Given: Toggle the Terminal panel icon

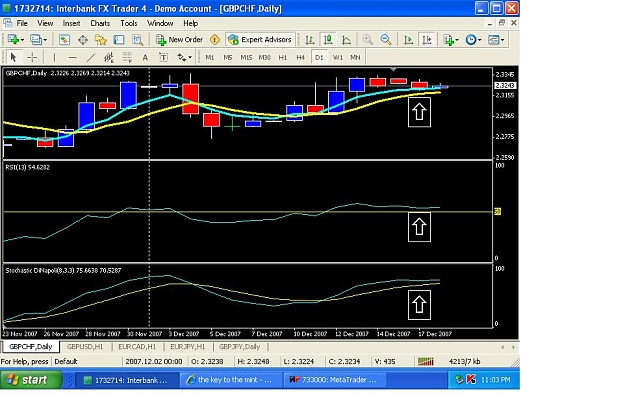Looking at the screenshot, I should point(119,39).
